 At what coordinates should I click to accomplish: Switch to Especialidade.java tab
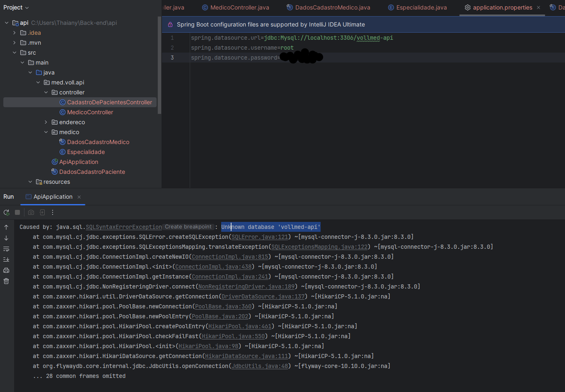(x=417, y=7)
